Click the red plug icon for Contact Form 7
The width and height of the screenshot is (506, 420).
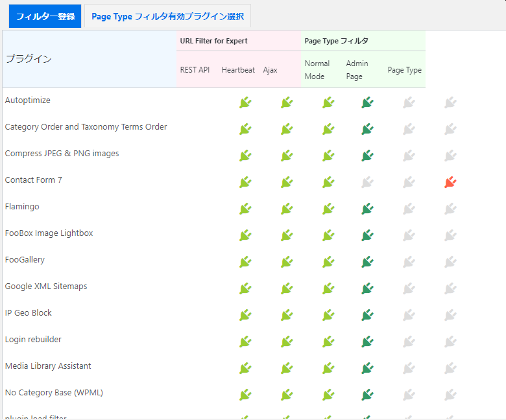click(450, 182)
